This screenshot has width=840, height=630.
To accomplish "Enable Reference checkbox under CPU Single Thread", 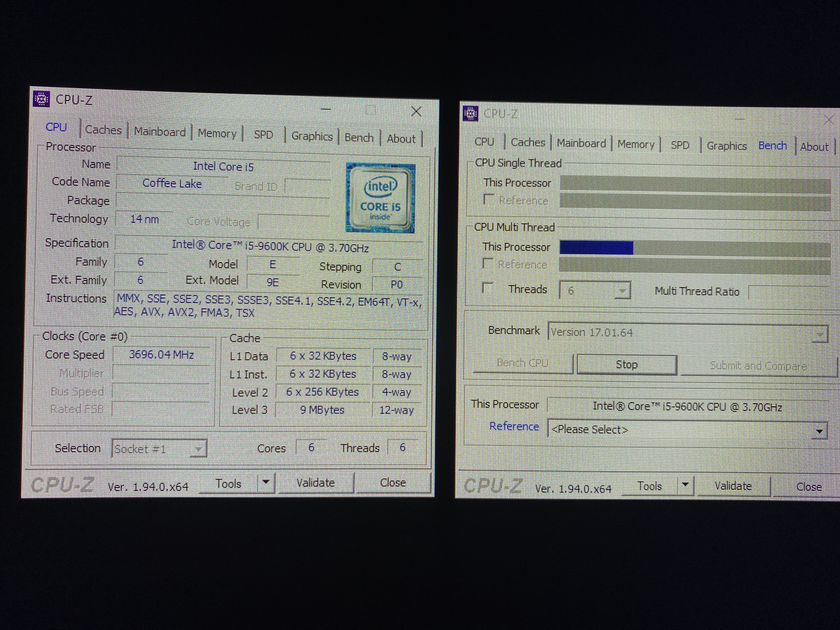I will coord(489,199).
